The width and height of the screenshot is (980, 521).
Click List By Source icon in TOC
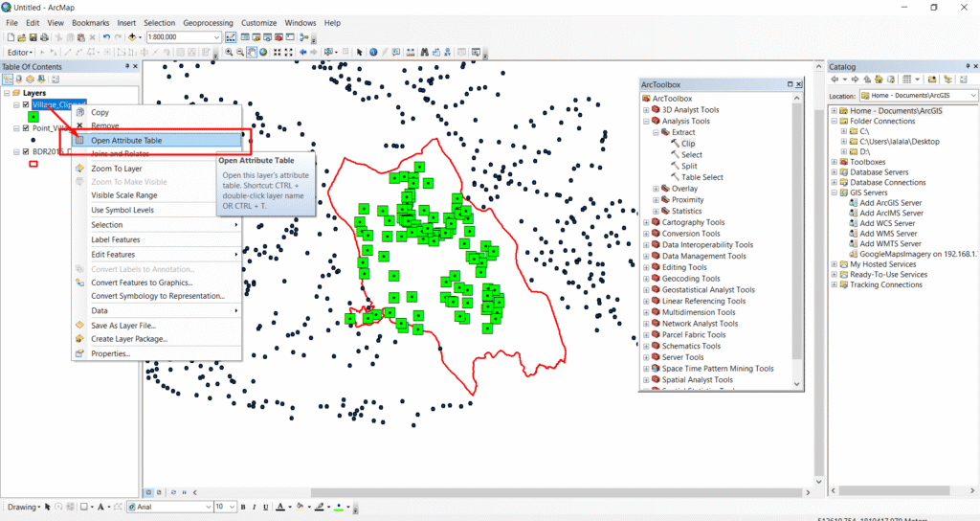pyautogui.click(x=19, y=79)
